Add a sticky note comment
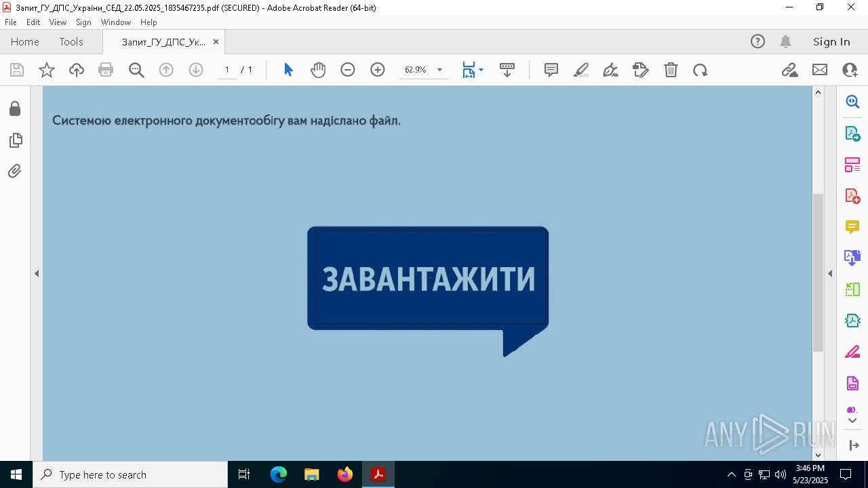 (551, 70)
